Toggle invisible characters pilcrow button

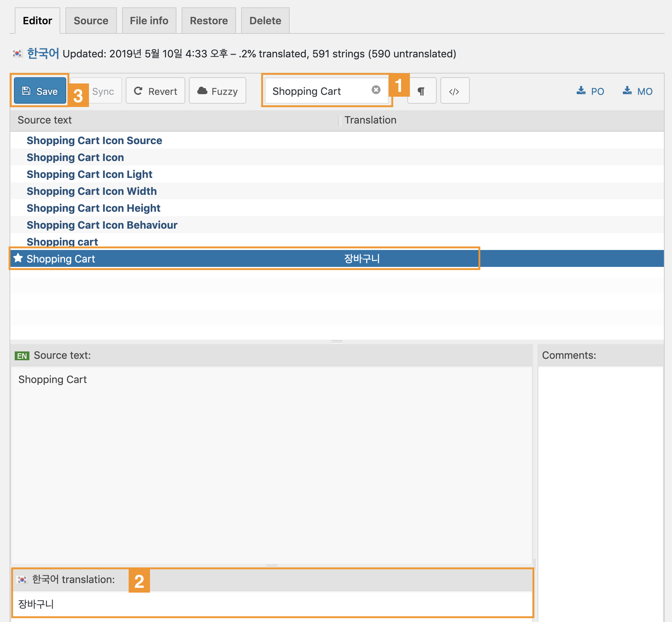click(422, 91)
